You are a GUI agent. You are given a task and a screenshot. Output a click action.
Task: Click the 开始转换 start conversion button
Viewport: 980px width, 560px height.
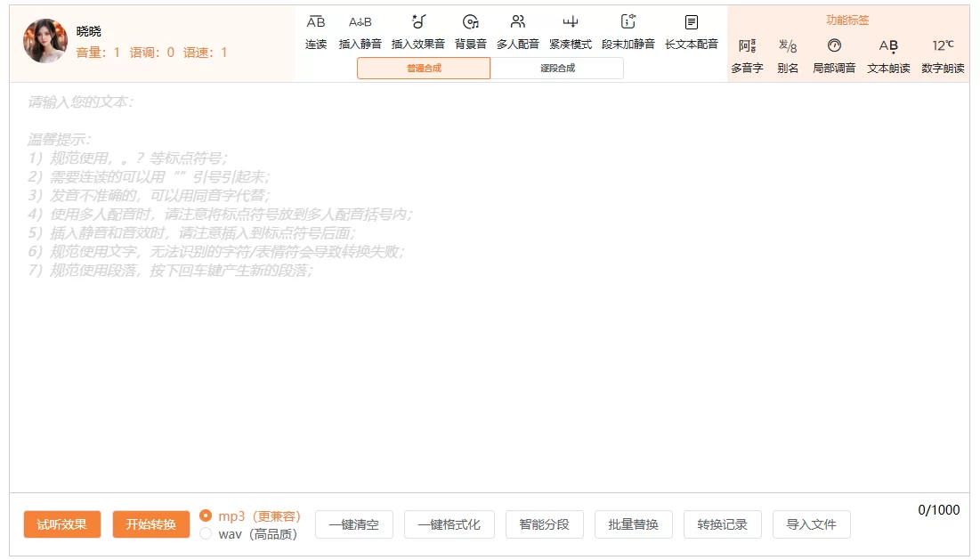point(151,524)
